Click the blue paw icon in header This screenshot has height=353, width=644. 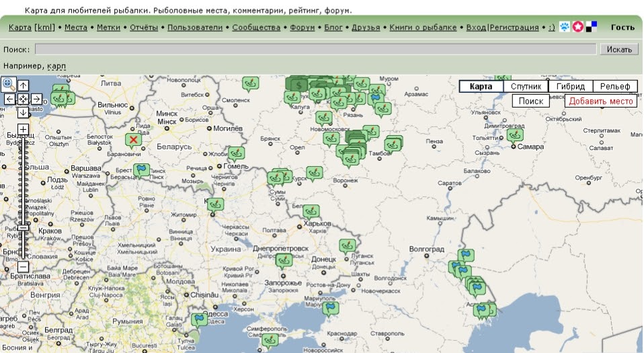click(x=565, y=27)
